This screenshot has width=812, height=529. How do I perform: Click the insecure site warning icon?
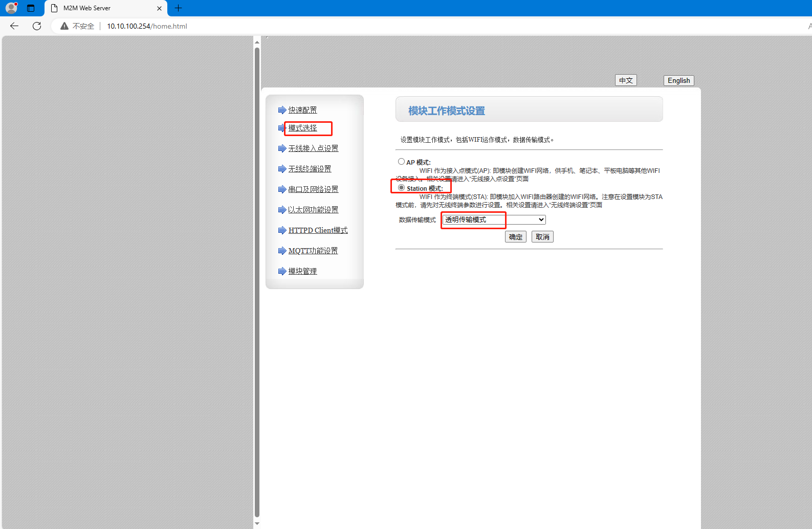pyautogui.click(x=64, y=26)
